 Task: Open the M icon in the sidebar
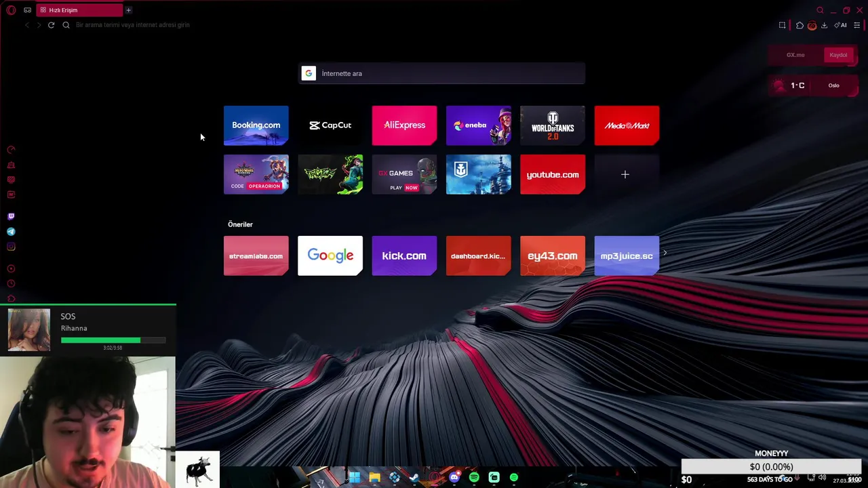pyautogui.click(x=11, y=195)
